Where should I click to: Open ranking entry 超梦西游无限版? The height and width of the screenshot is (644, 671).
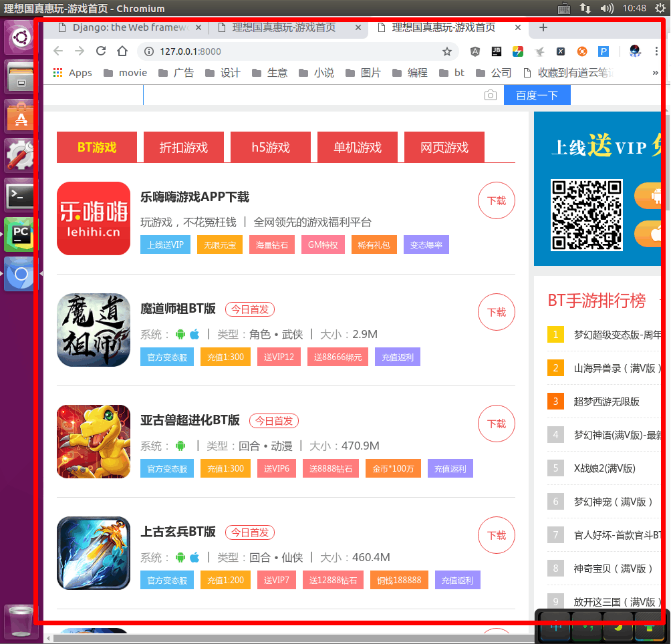pyautogui.click(x=606, y=401)
